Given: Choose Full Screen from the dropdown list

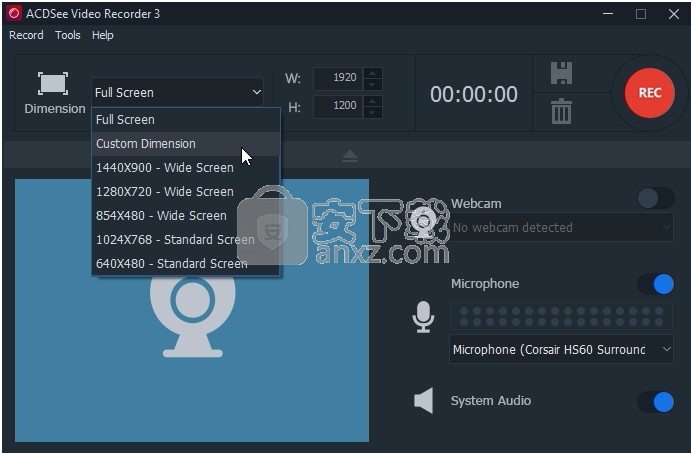Looking at the screenshot, I should click(186, 120).
